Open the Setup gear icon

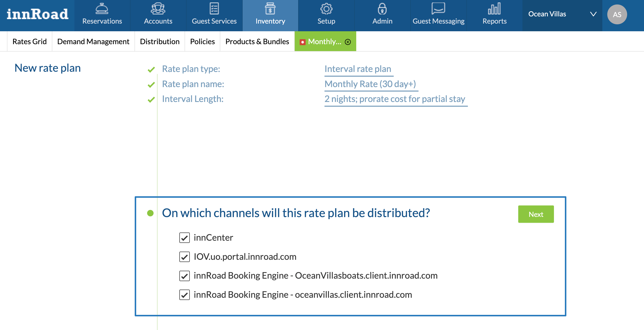(326, 9)
